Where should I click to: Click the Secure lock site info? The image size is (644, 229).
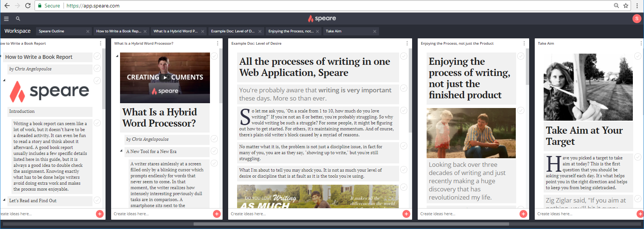[49, 6]
